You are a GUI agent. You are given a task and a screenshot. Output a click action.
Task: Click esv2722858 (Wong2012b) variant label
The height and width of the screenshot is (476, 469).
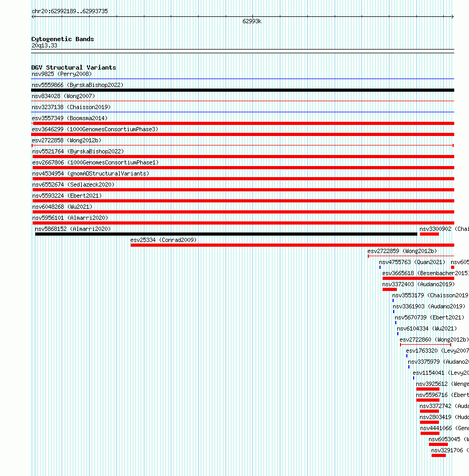coord(66,141)
